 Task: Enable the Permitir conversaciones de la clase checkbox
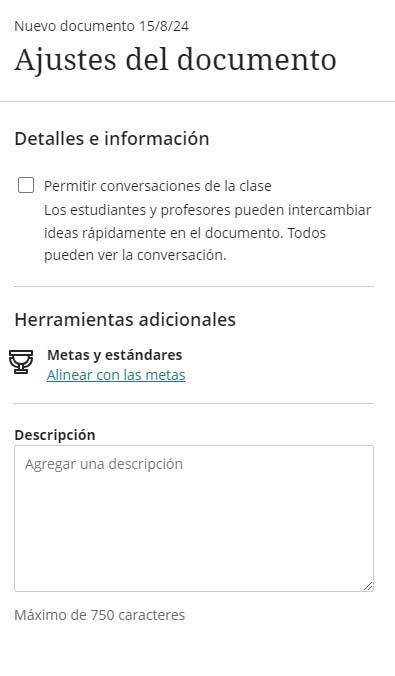[26, 185]
